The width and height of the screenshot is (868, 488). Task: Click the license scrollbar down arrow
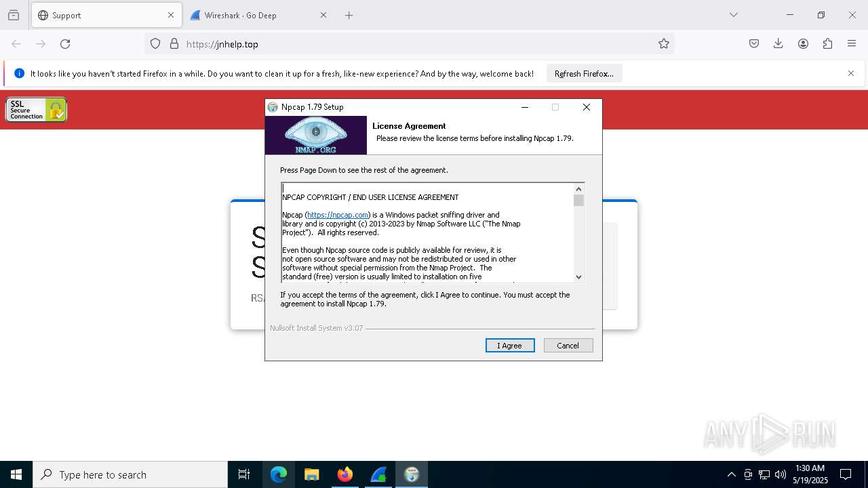coord(578,277)
